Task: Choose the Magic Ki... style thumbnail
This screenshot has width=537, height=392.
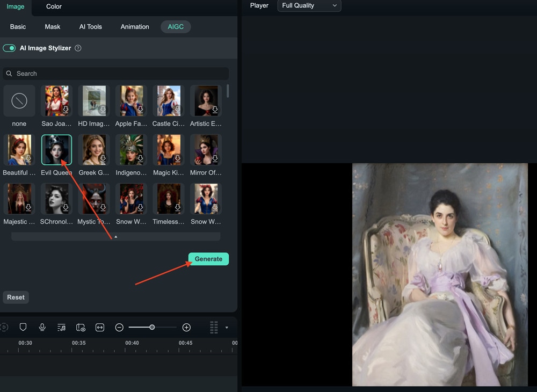Action: pos(169,150)
